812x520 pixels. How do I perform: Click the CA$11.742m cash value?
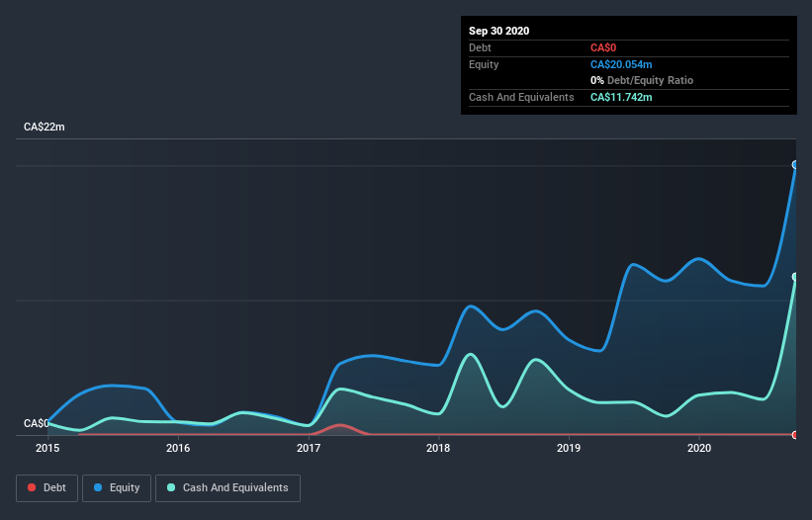point(621,97)
